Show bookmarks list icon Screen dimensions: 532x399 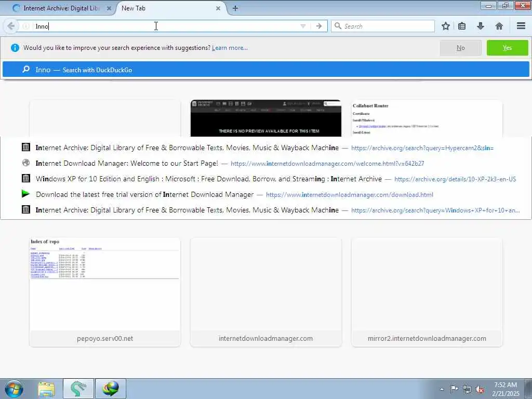pyautogui.click(x=462, y=26)
